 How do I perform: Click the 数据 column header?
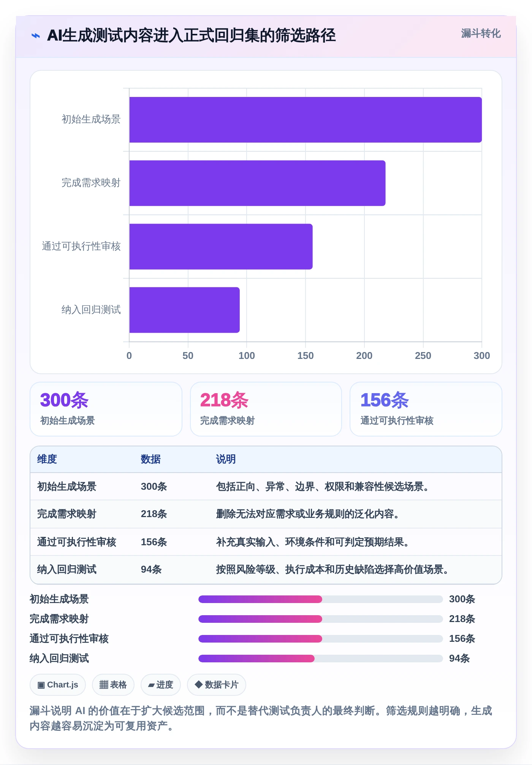point(151,459)
